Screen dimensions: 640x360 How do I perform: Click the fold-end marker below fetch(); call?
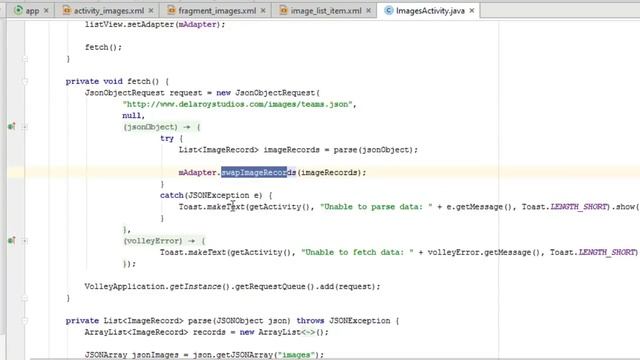(25, 59)
